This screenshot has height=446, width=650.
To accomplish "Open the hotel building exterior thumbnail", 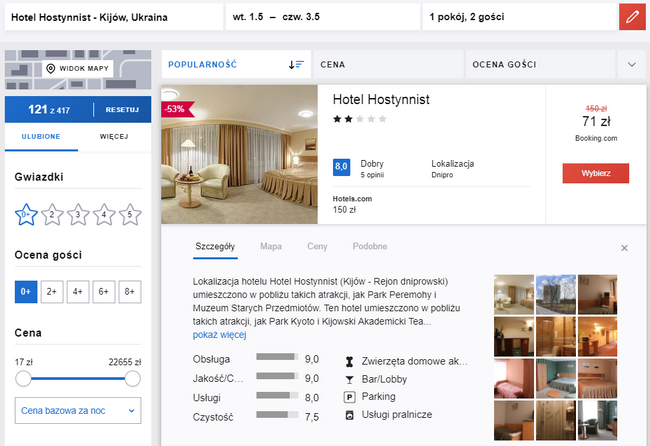I will (555, 295).
